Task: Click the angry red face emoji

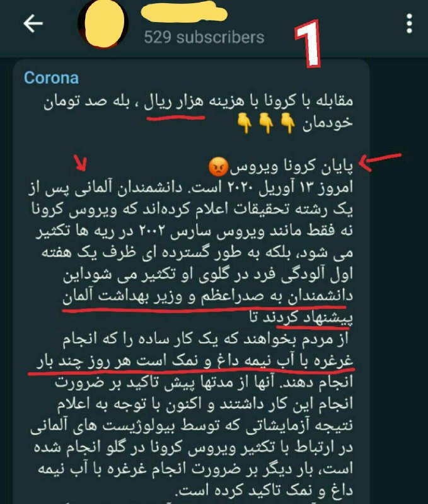Action: pos(218,167)
